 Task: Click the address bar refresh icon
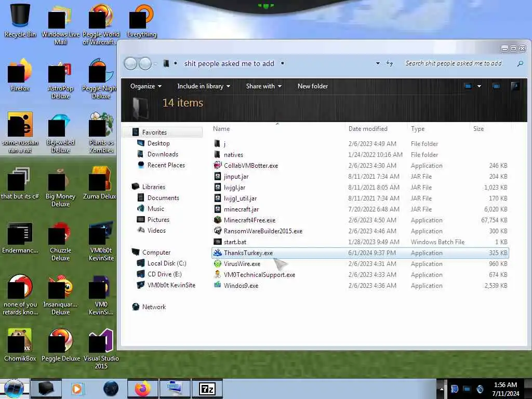pyautogui.click(x=390, y=63)
